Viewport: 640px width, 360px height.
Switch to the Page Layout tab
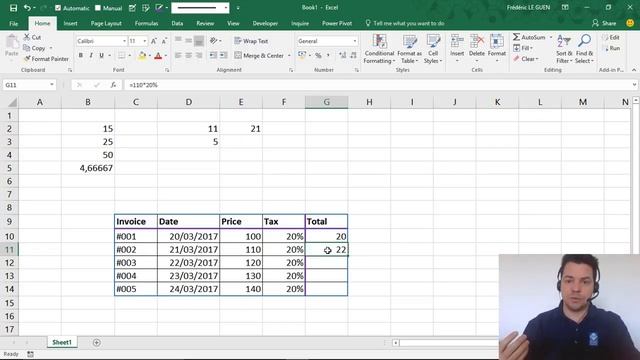coord(106,23)
